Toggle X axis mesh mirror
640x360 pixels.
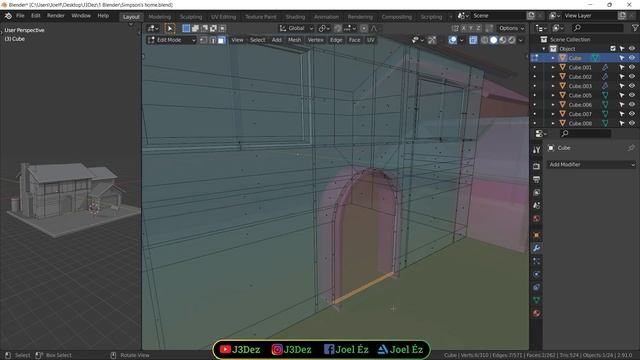point(464,28)
